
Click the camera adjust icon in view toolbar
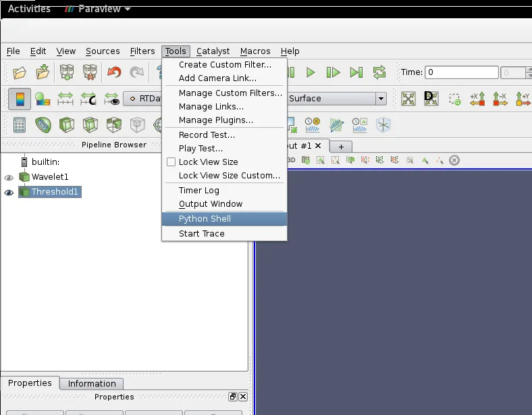point(306,160)
